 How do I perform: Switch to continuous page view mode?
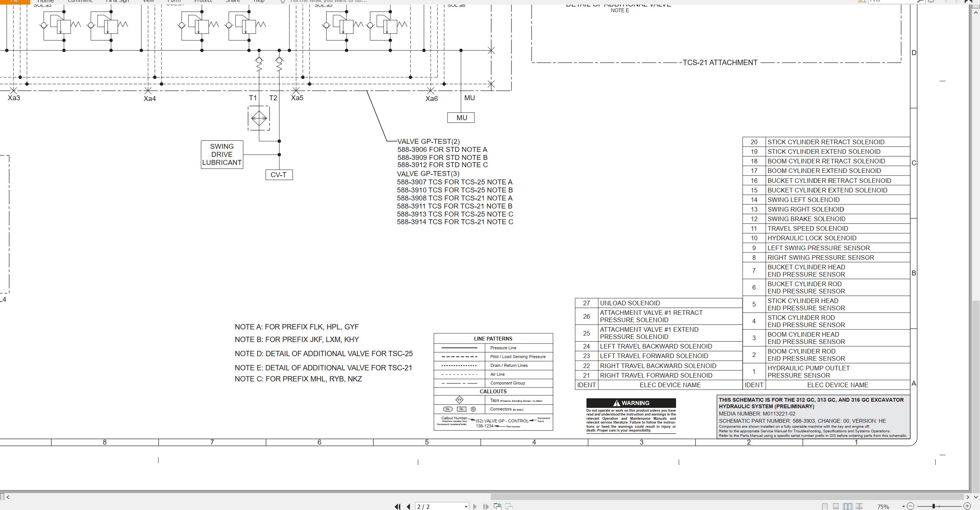tap(836, 507)
